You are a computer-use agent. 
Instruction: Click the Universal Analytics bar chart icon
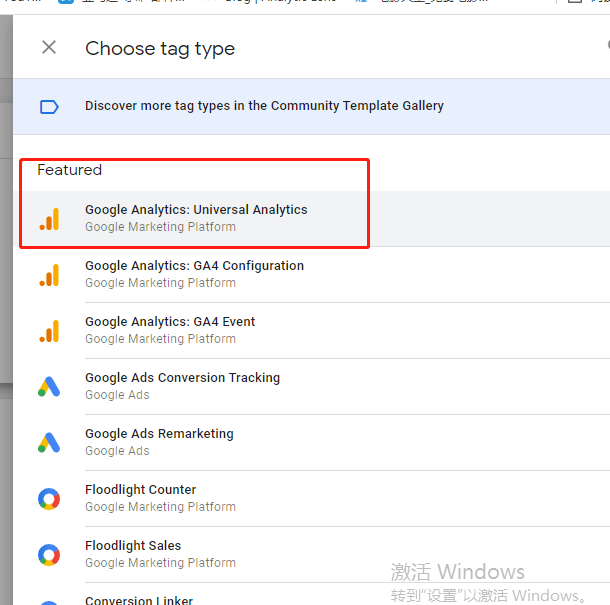click(49, 219)
